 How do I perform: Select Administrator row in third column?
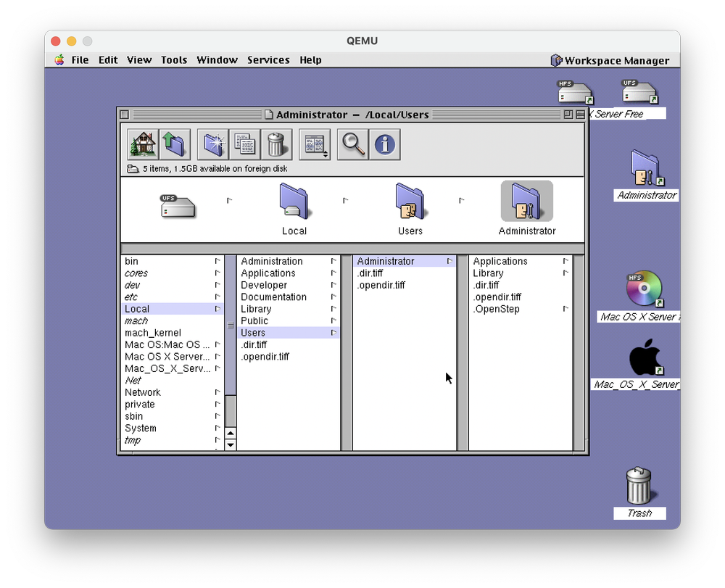(405, 261)
